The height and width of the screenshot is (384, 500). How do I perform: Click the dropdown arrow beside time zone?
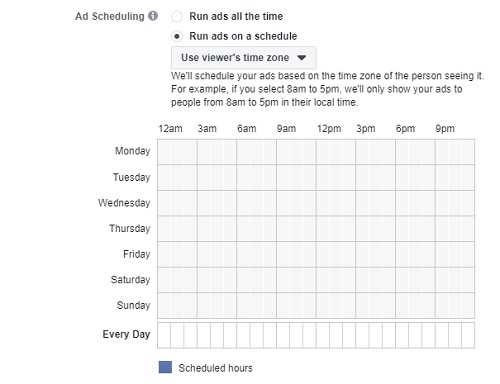pyautogui.click(x=302, y=58)
